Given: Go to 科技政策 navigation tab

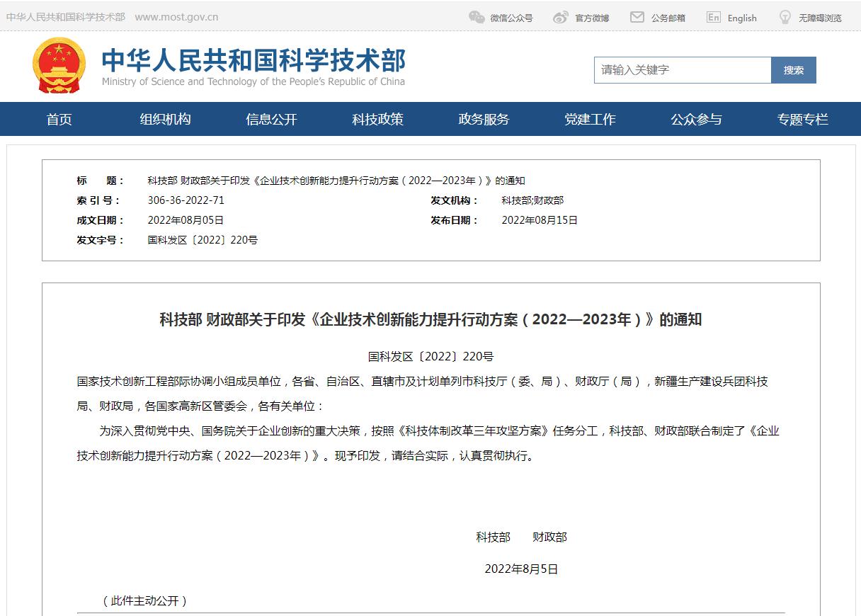Looking at the screenshot, I should [x=377, y=120].
